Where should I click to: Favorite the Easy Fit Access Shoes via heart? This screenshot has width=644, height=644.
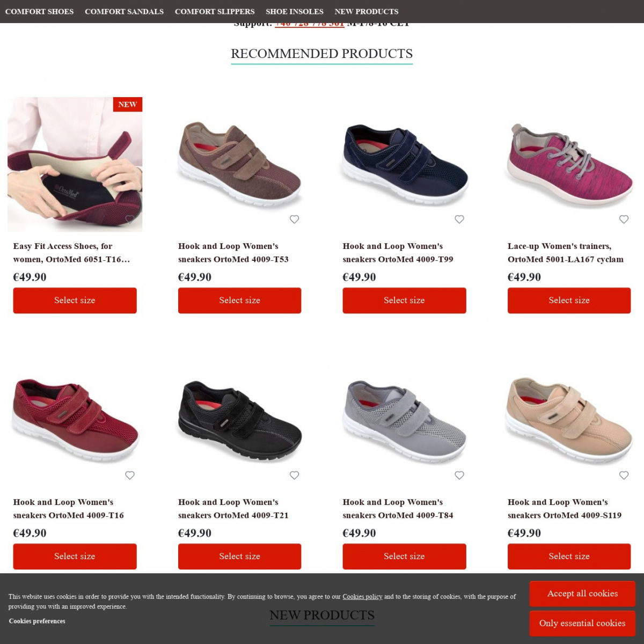coord(129,219)
